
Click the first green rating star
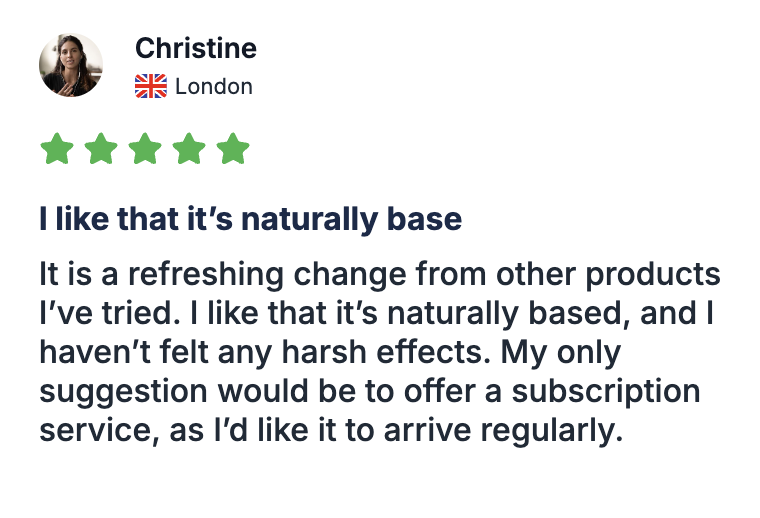tap(57, 149)
